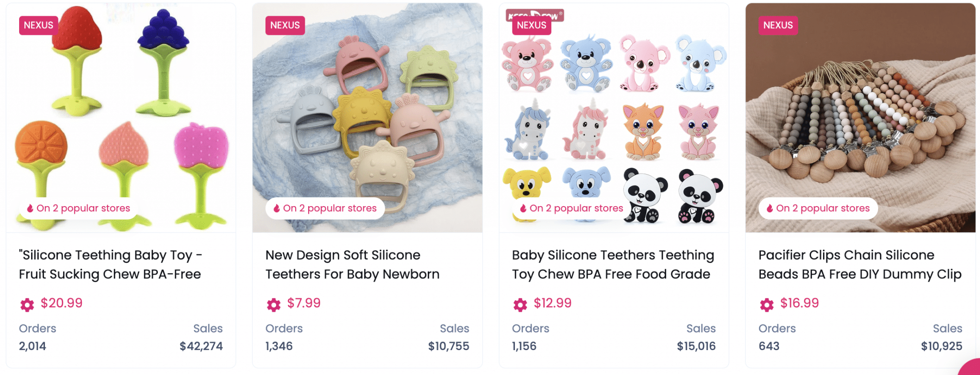Image resolution: width=980 pixels, height=375 pixels.
Task: Click NEXUS badge on animal teethers image
Action: coord(531,25)
